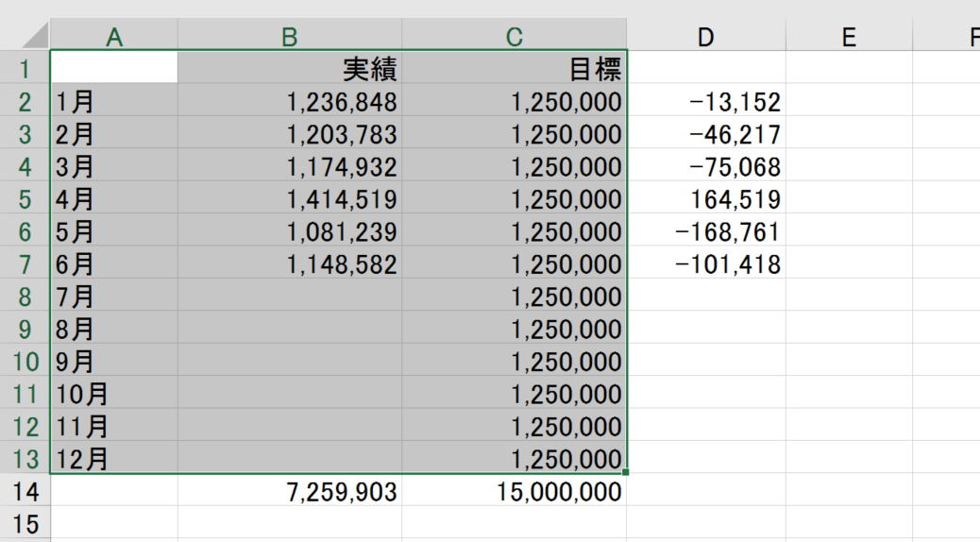Click the 1,250,000 cell in 12月 row
Screen dimensions: 980x542
[514, 458]
